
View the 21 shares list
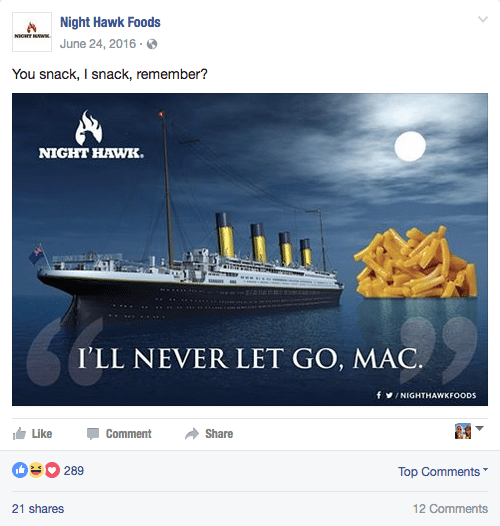[x=38, y=509]
